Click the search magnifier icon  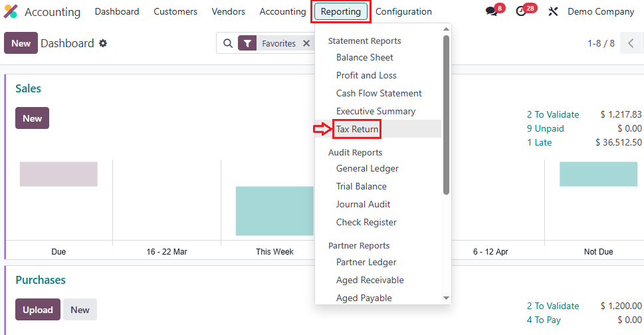(228, 43)
